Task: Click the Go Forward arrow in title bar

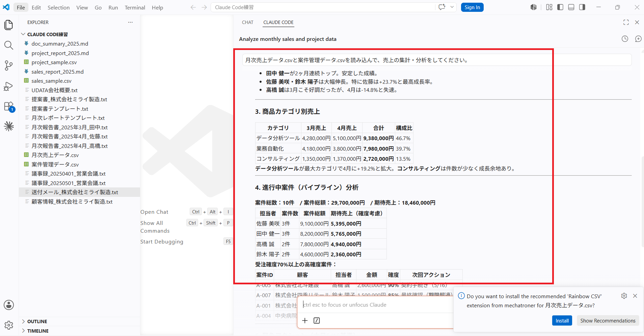Action: [x=204, y=7]
